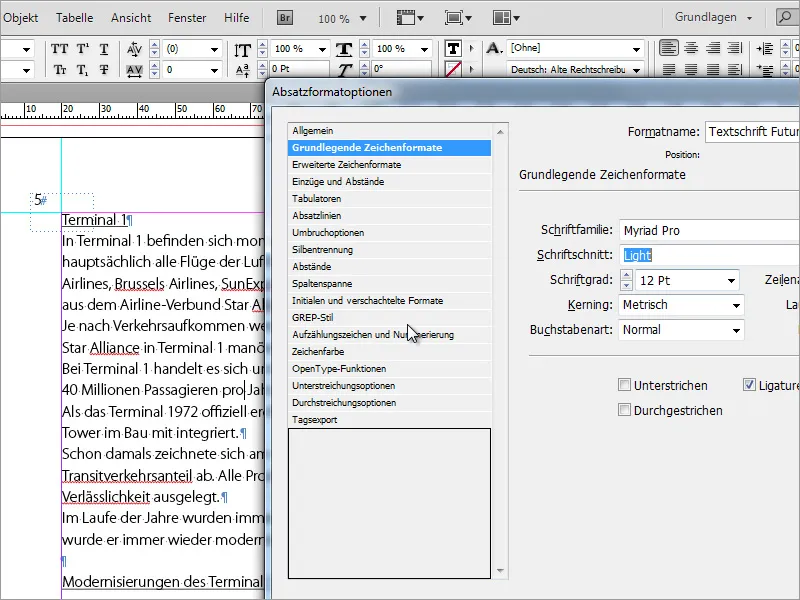Open the Ansicht menu
The width and height of the screenshot is (800, 600).
click(x=131, y=18)
